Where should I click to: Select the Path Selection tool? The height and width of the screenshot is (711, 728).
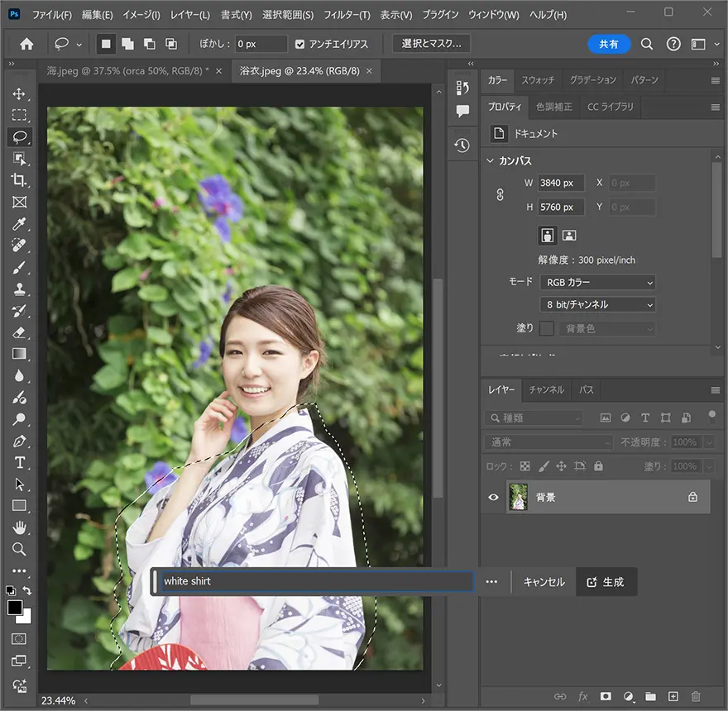19,484
